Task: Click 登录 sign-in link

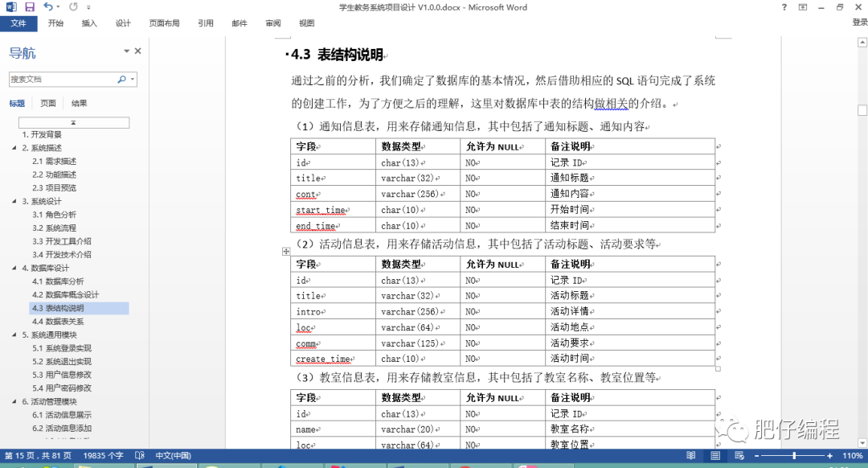Action: pos(860,23)
